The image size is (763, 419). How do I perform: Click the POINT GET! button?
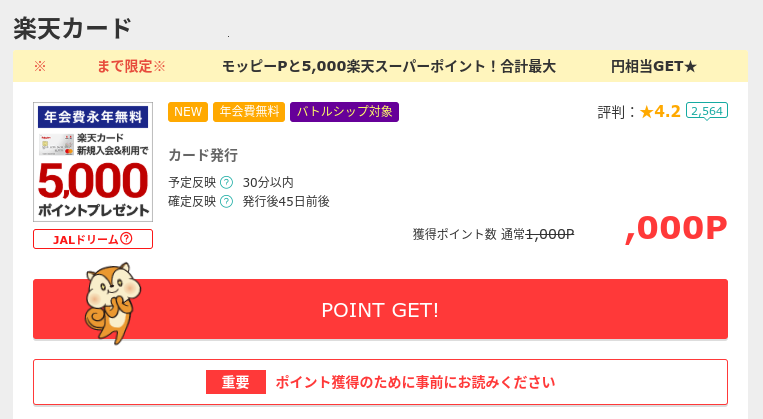point(381,309)
